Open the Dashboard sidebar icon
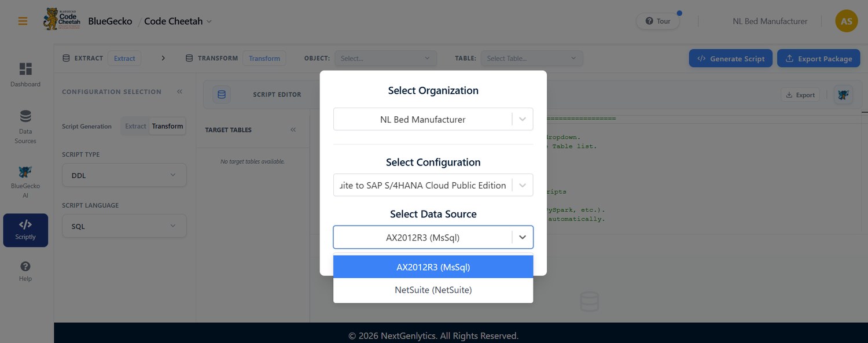 point(25,75)
